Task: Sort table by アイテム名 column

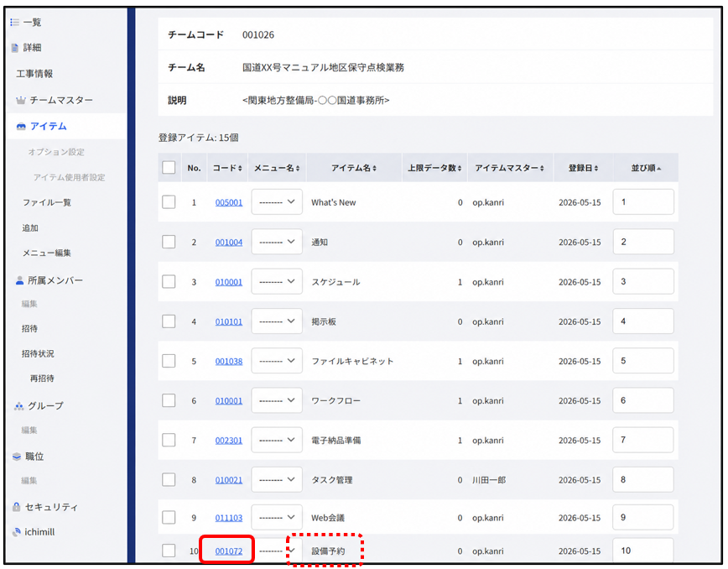Action: pos(354,168)
